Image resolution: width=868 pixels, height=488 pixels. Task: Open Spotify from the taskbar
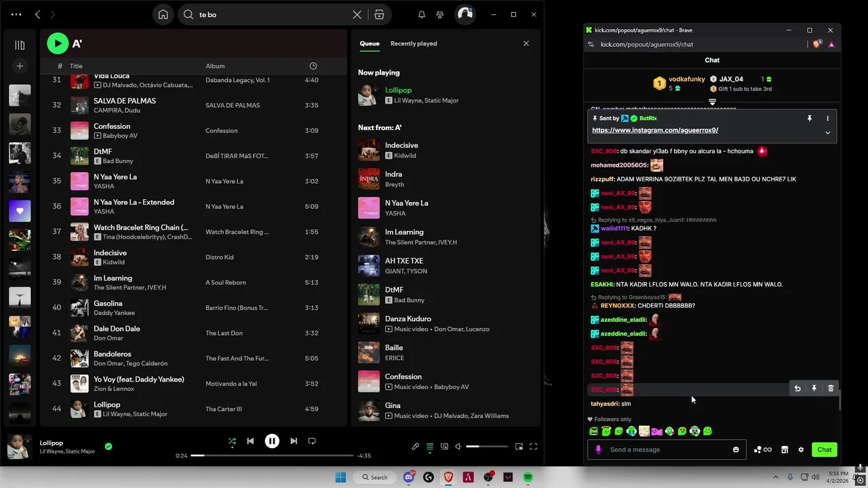[528, 477]
